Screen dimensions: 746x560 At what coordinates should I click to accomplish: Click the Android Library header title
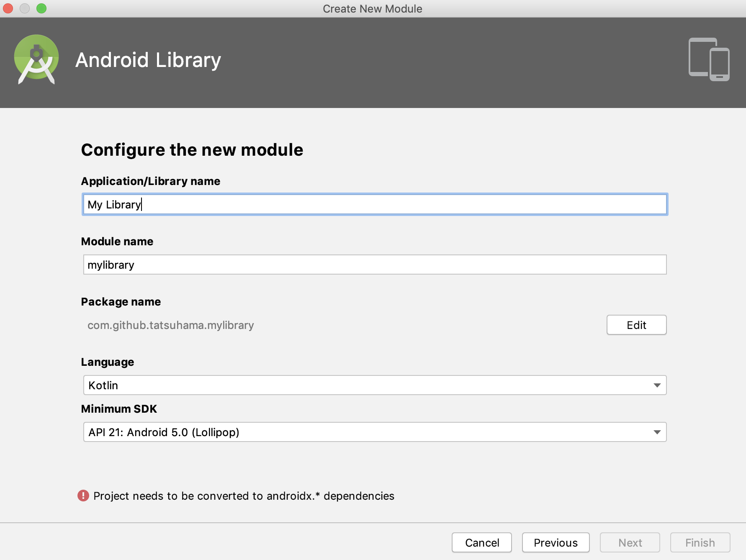pyautogui.click(x=148, y=60)
